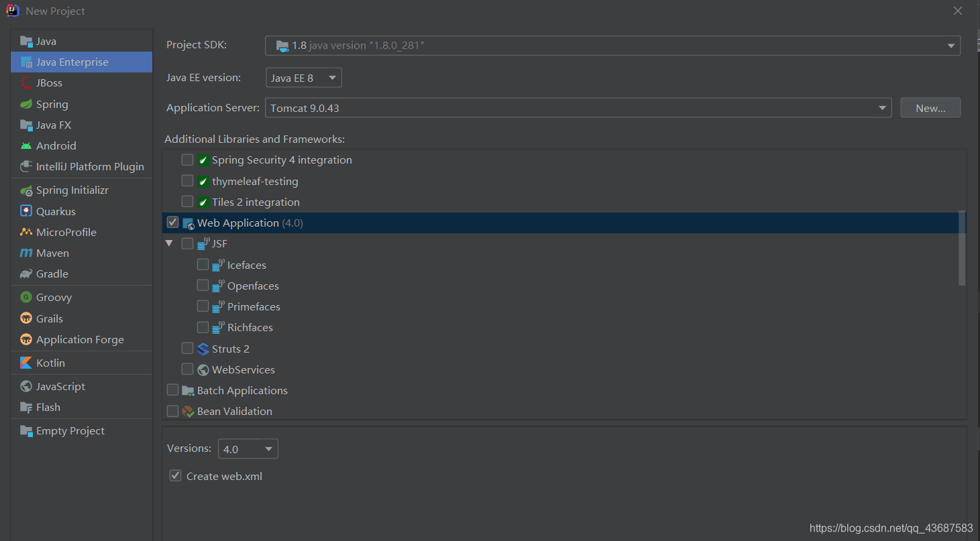980x541 pixels.
Task: Click the Android robot icon
Action: tap(26, 145)
